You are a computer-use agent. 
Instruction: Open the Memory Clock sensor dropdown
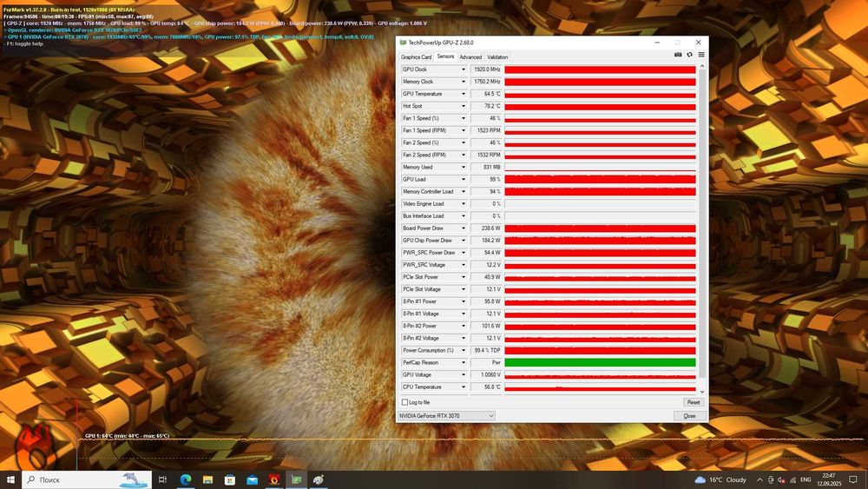464,82
